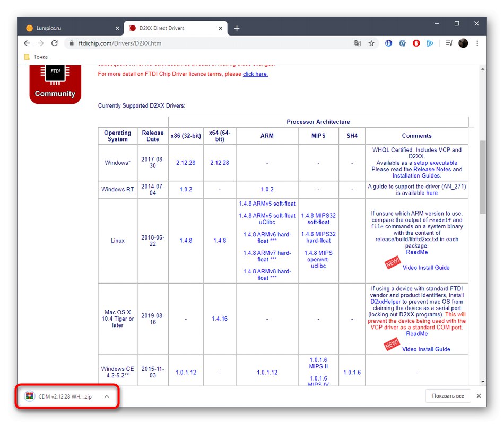Screen dimensions: 504x424
Task: Download Linux x64 driver 1.4.8
Action: 220,241
